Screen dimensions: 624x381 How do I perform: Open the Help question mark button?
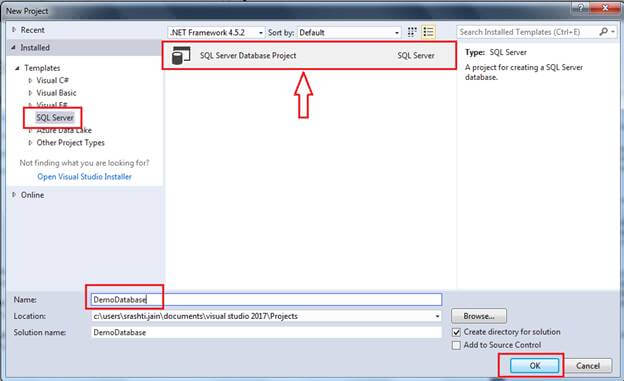click(x=581, y=8)
